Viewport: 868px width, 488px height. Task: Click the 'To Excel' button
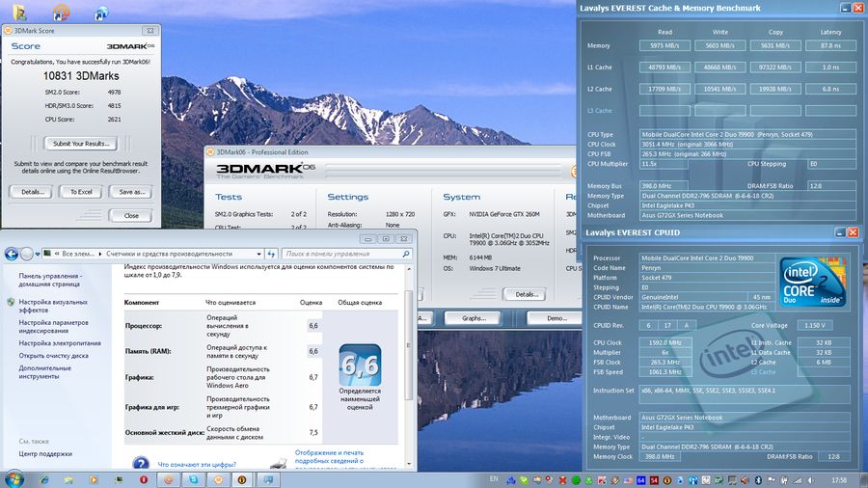coord(80,192)
